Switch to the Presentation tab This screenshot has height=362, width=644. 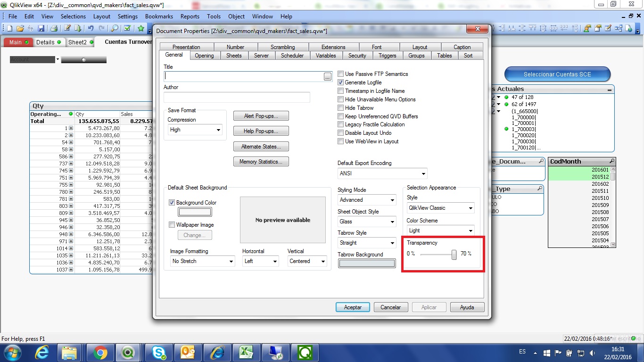[186, 47]
